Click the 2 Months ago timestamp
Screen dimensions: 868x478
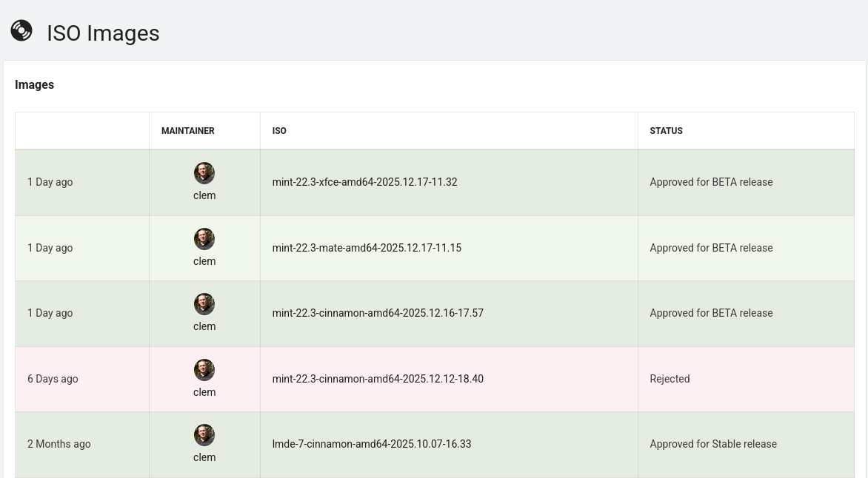coord(59,444)
